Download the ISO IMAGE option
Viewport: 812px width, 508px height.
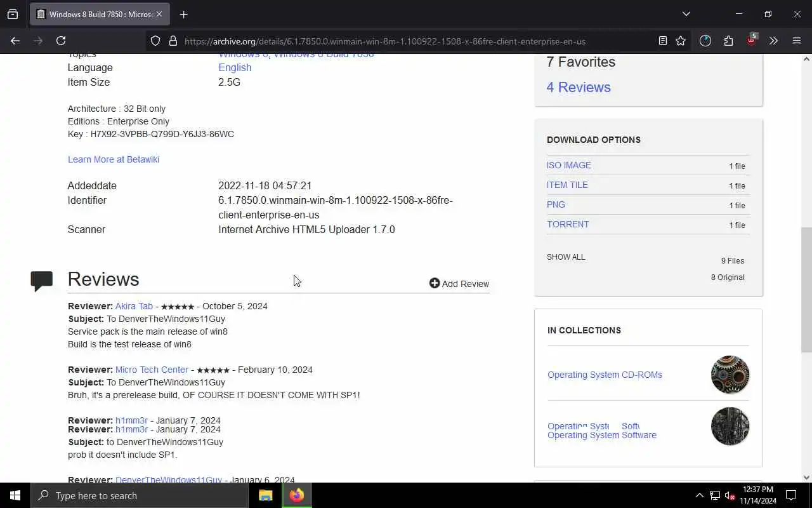click(569, 165)
